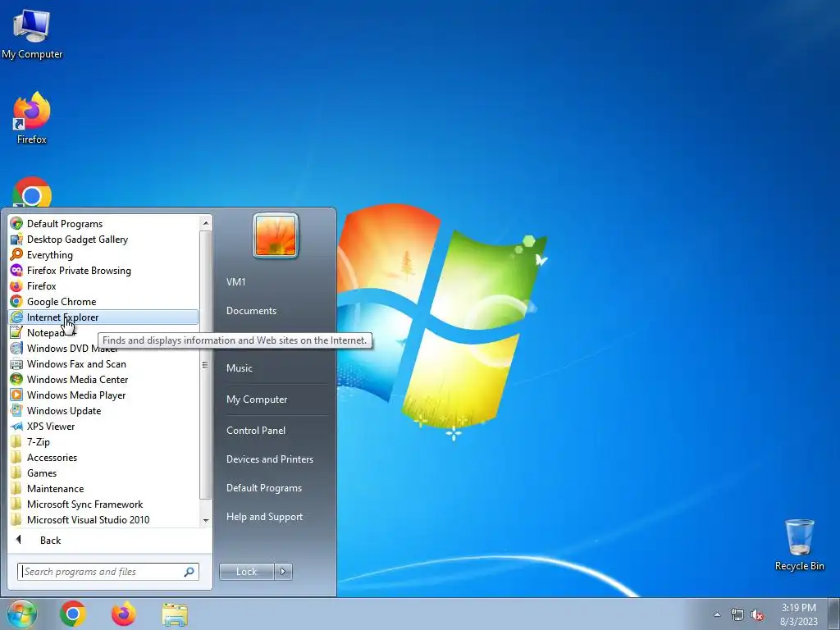The width and height of the screenshot is (840, 630).
Task: Click the muted volume tray icon
Action: click(757, 615)
